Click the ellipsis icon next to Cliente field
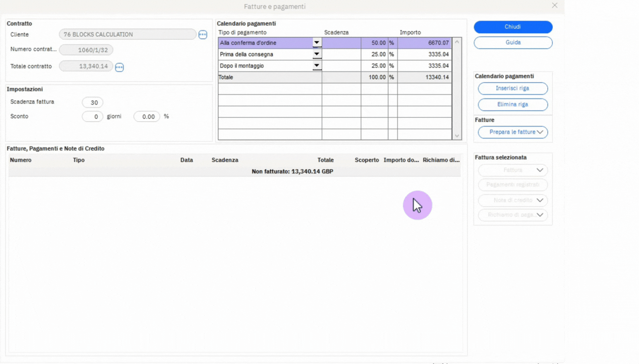The height and width of the screenshot is (364, 639). [202, 35]
